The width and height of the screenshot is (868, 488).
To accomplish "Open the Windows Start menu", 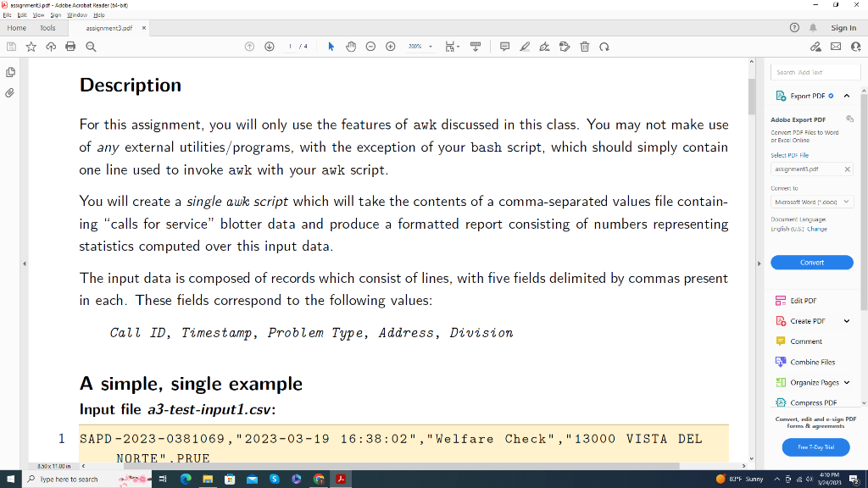I will 10,480.
